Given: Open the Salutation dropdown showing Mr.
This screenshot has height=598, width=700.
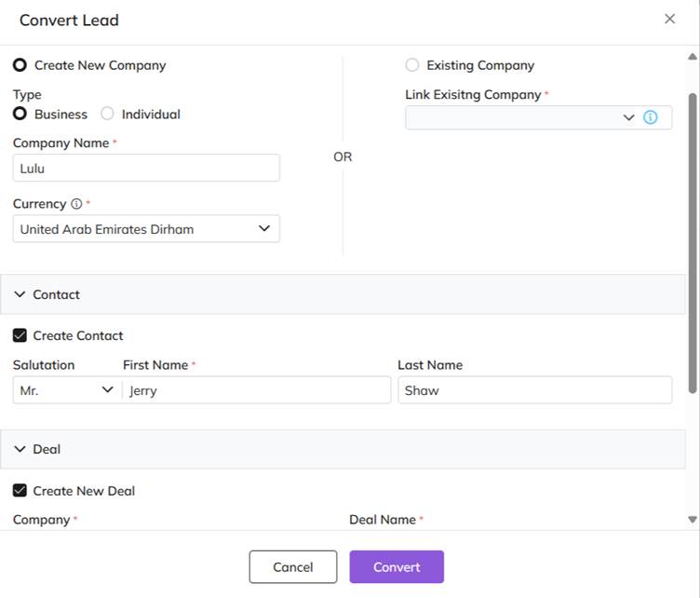Looking at the screenshot, I should pos(65,390).
